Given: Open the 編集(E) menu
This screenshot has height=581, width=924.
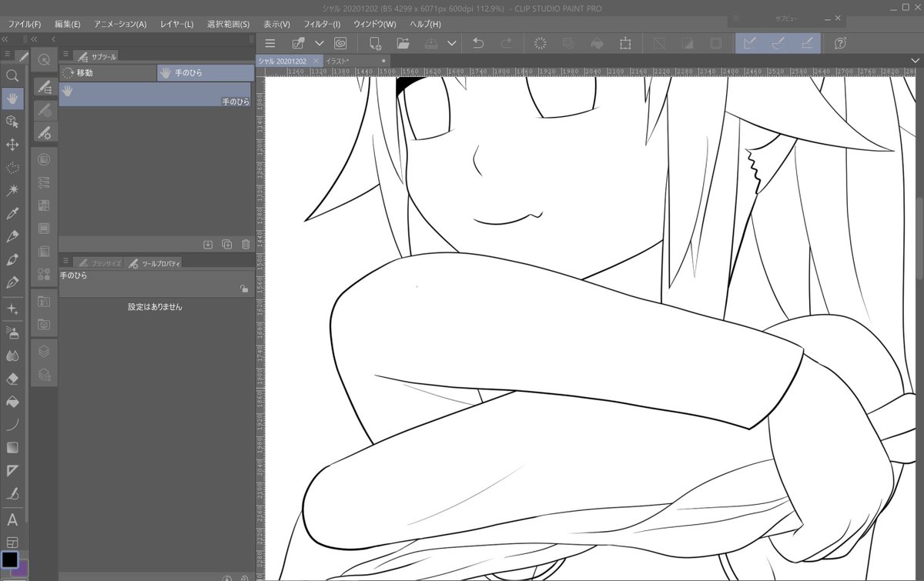Looking at the screenshot, I should [x=68, y=24].
